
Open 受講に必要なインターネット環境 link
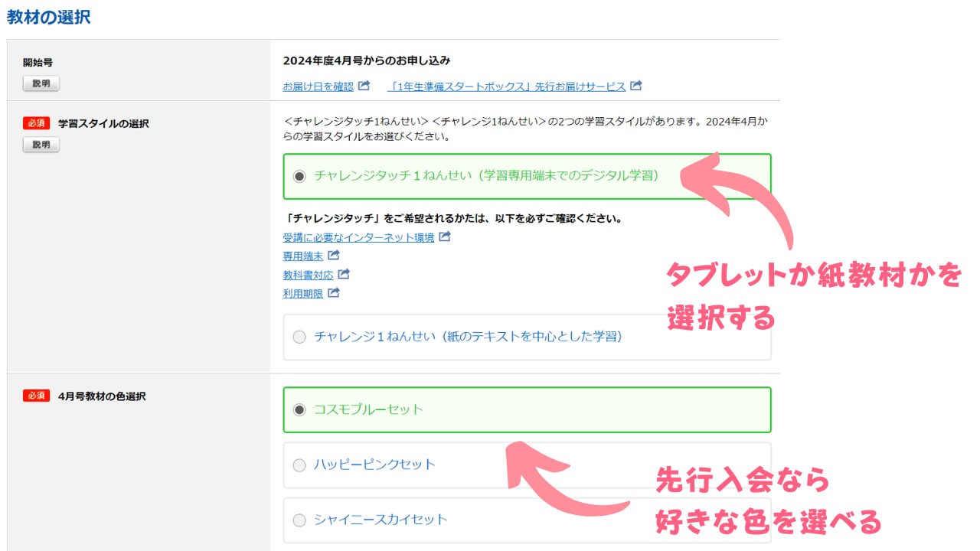pos(358,237)
